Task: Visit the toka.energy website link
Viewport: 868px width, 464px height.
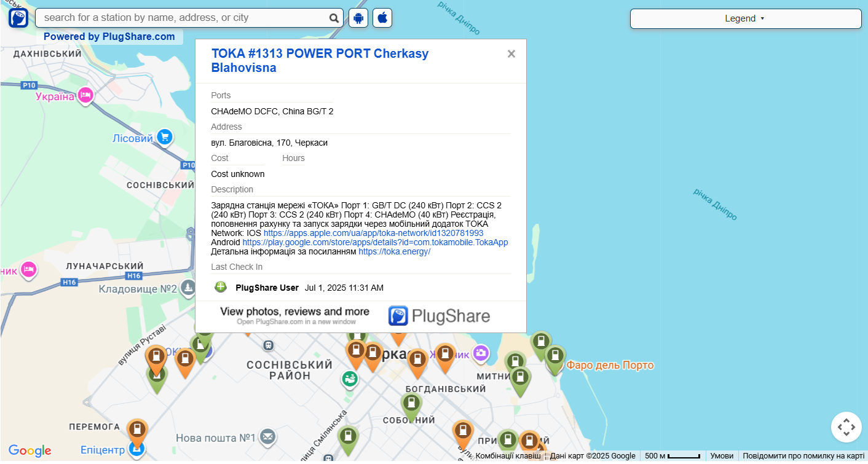Action: 394,251
